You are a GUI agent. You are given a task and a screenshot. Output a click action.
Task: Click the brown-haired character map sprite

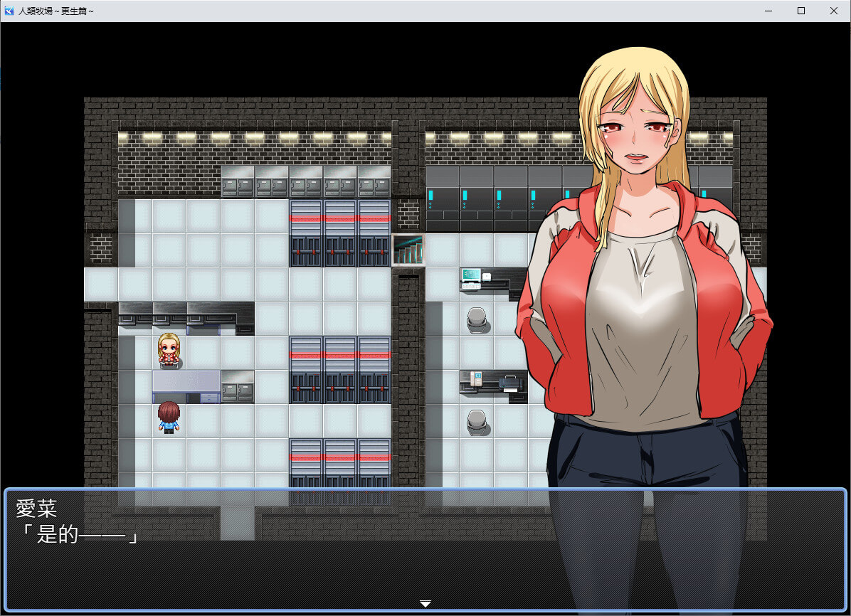click(x=169, y=417)
